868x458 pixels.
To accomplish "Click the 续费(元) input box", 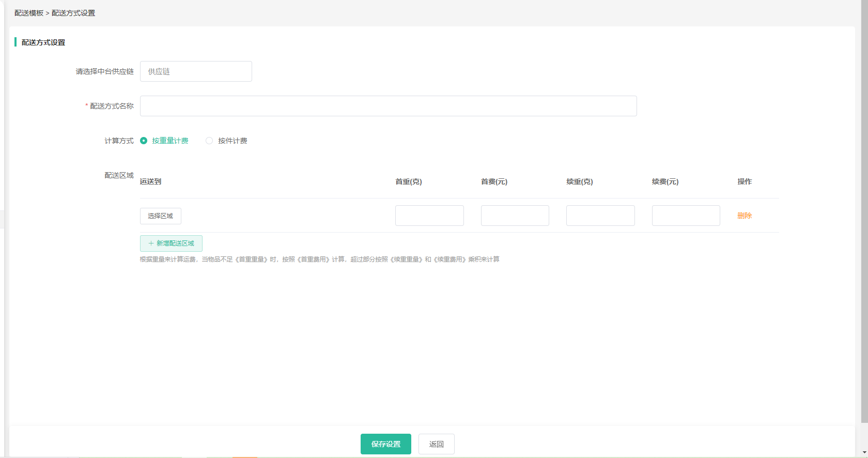I will click(686, 216).
